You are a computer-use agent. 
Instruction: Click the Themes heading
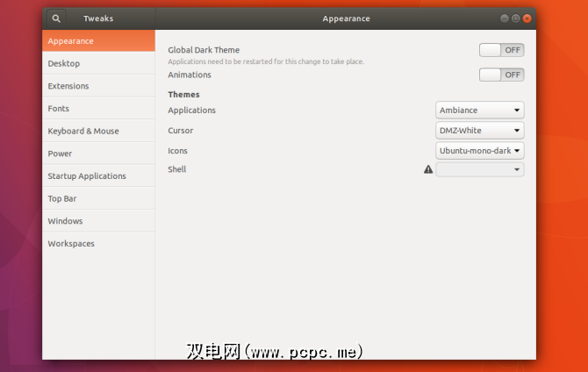(x=183, y=95)
